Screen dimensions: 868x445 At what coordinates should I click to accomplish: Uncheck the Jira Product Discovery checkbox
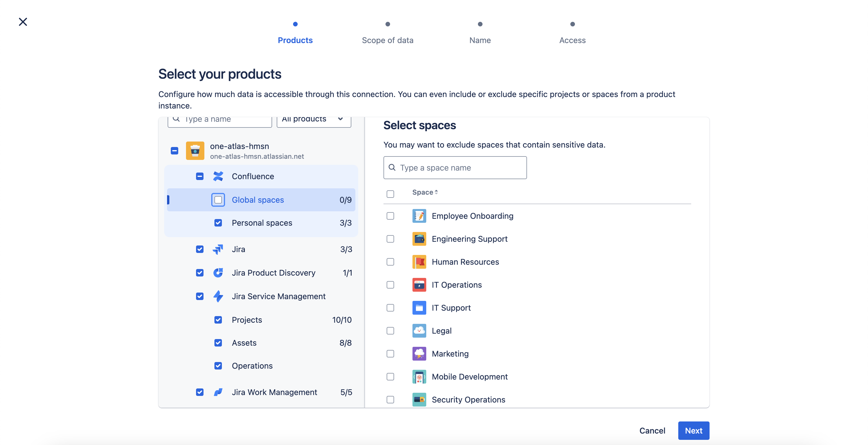tap(200, 273)
